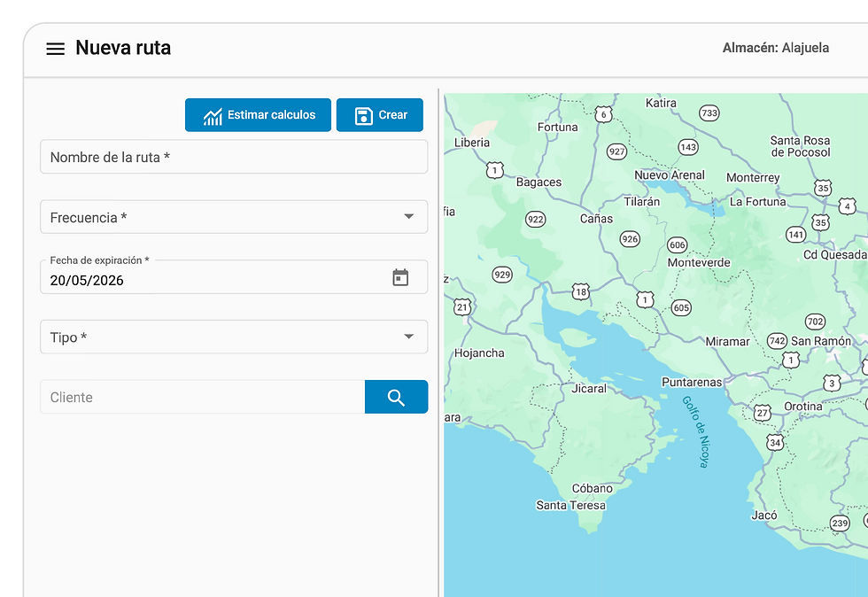Image resolution: width=868 pixels, height=597 pixels.
Task: Click the save disk icon on Crear
Action: pyautogui.click(x=364, y=116)
